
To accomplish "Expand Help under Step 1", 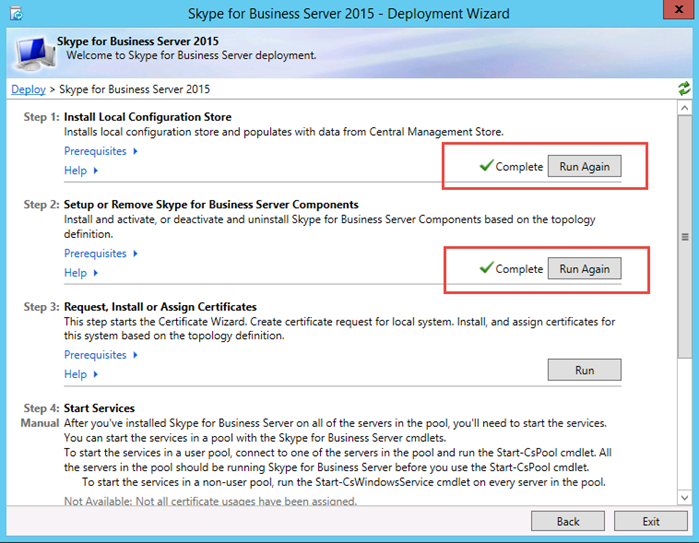I will click(81, 170).
